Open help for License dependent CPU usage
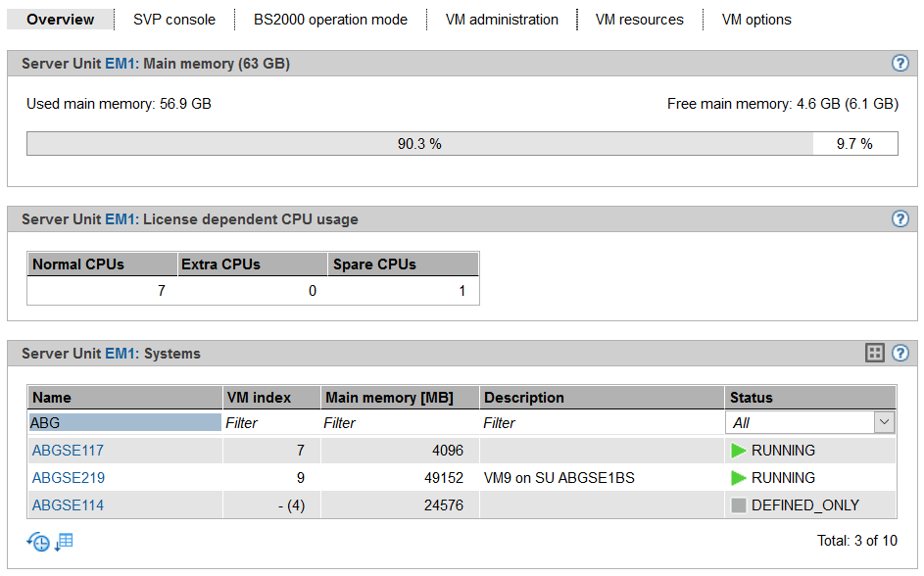924x576 pixels. [900, 219]
